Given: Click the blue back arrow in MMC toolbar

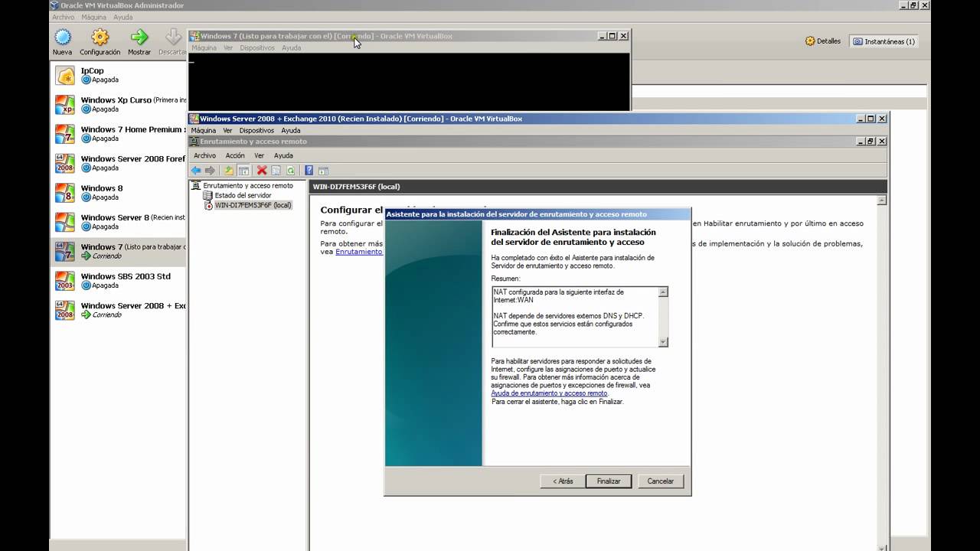Looking at the screenshot, I should (x=196, y=171).
